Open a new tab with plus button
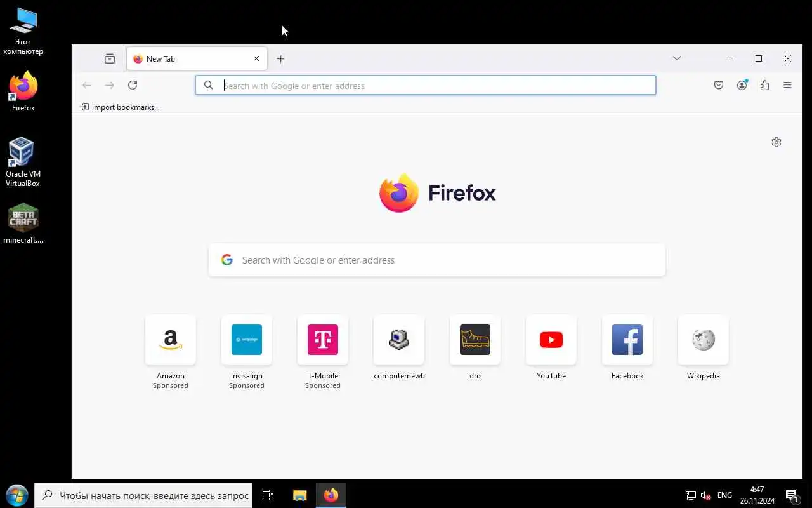 280,58
